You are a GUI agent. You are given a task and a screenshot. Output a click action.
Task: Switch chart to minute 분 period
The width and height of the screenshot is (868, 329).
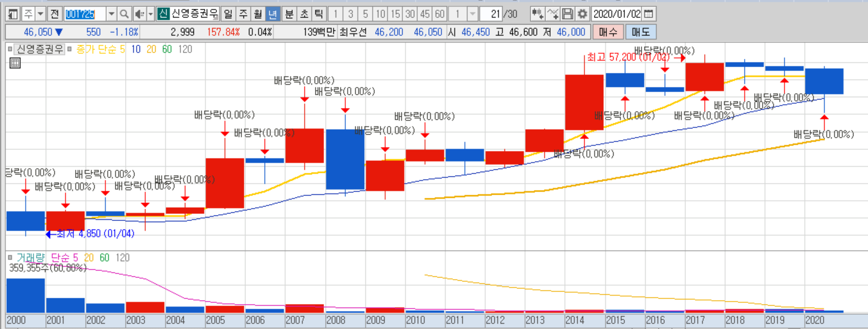289,14
